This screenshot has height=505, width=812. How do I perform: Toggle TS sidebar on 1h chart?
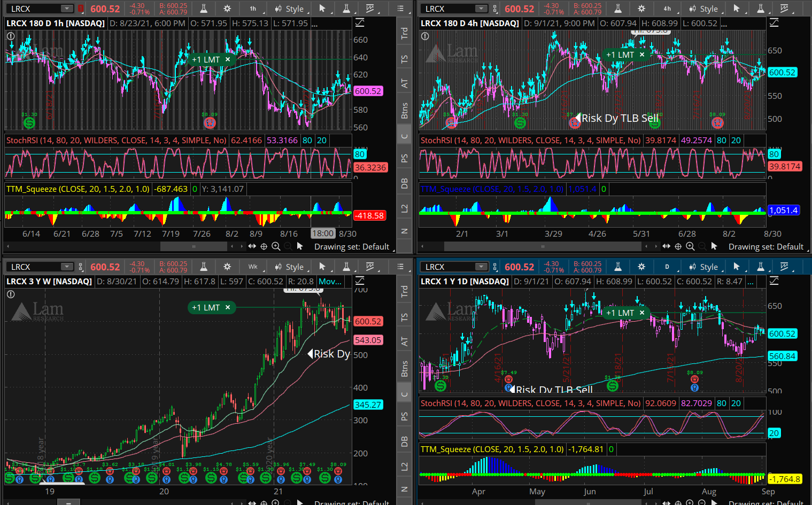pyautogui.click(x=405, y=59)
